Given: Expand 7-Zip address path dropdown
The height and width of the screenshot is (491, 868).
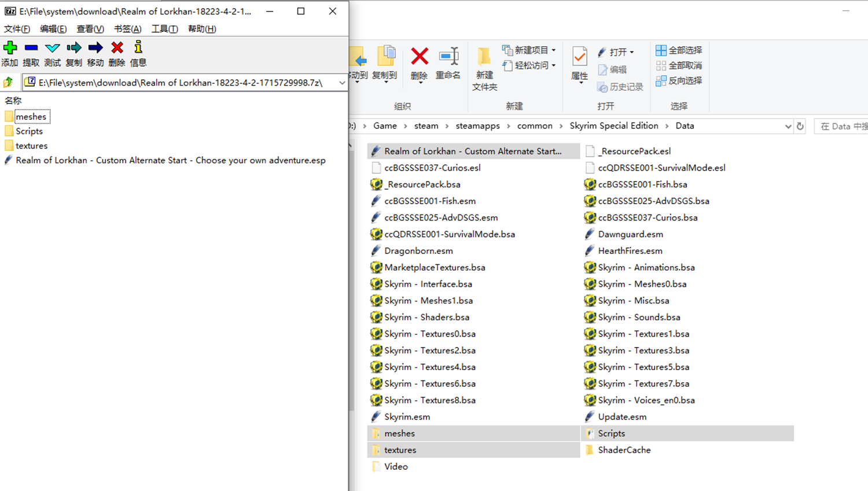Looking at the screenshot, I should (342, 83).
